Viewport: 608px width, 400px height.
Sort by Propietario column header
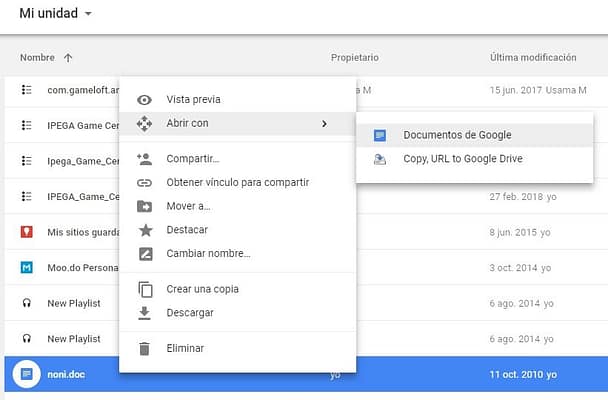pos(354,57)
